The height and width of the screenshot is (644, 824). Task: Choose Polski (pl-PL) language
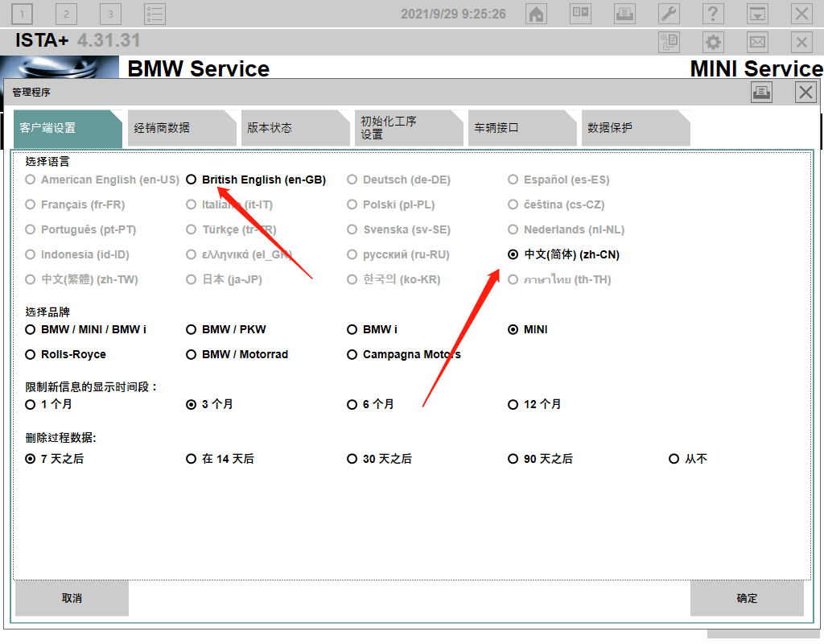[391, 204]
